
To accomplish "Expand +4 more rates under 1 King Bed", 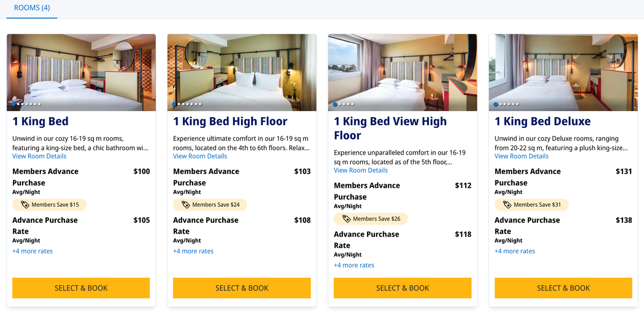I will 33,251.
